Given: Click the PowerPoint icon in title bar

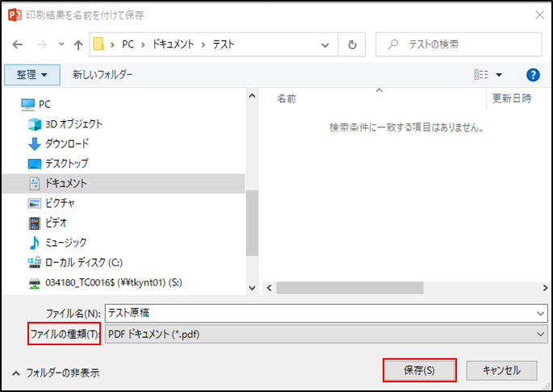Looking at the screenshot, I should pyautogui.click(x=15, y=15).
